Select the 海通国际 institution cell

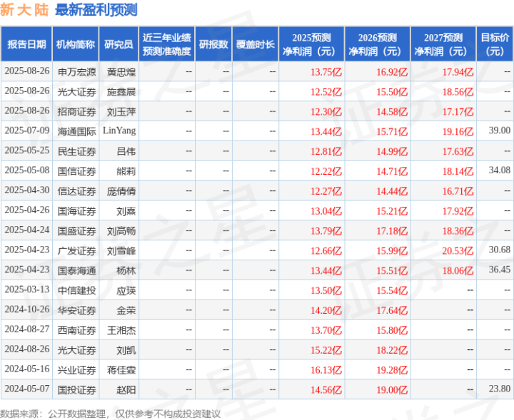pyautogui.click(x=76, y=132)
